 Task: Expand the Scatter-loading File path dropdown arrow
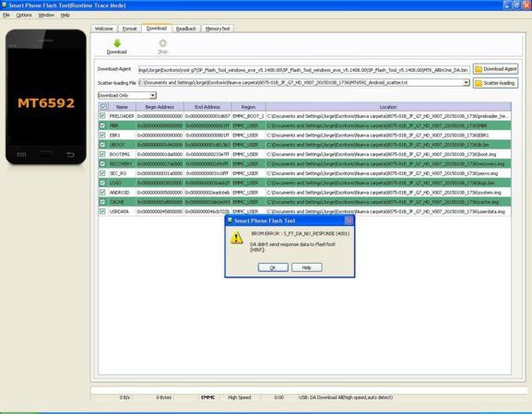pyautogui.click(x=467, y=82)
